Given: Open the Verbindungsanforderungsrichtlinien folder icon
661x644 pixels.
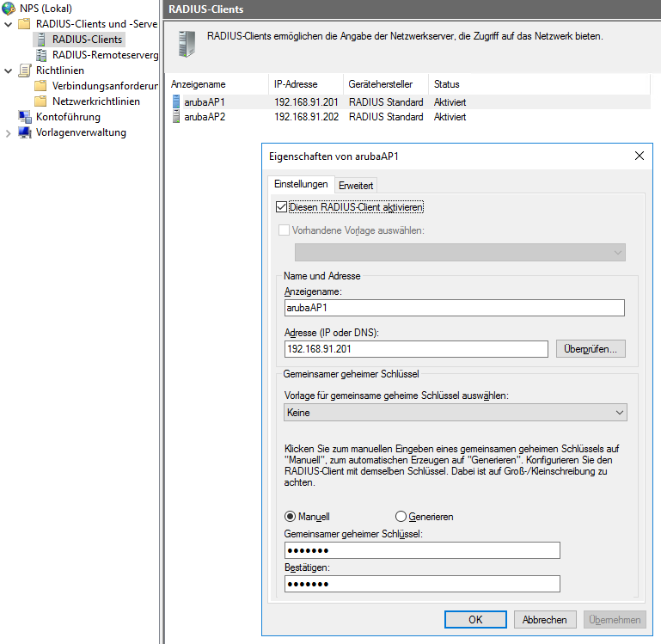Looking at the screenshot, I should click(40, 86).
